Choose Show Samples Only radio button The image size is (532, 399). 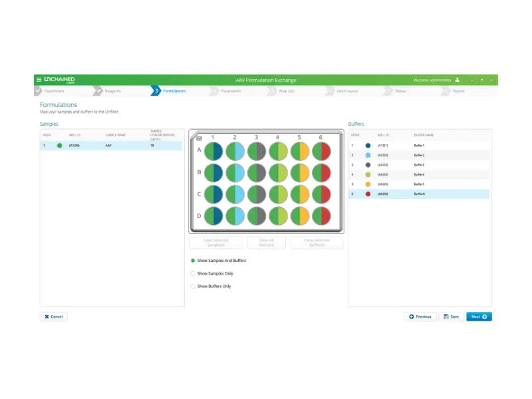(193, 273)
